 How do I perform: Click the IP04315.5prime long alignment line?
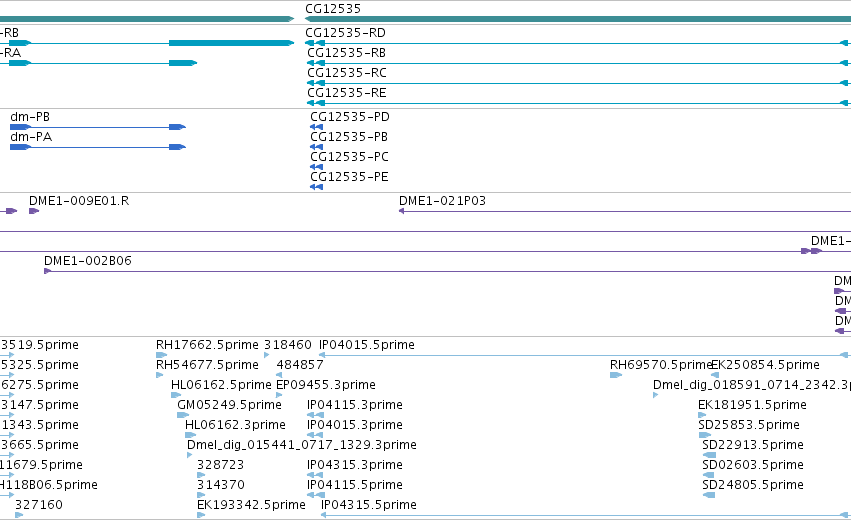585,515
